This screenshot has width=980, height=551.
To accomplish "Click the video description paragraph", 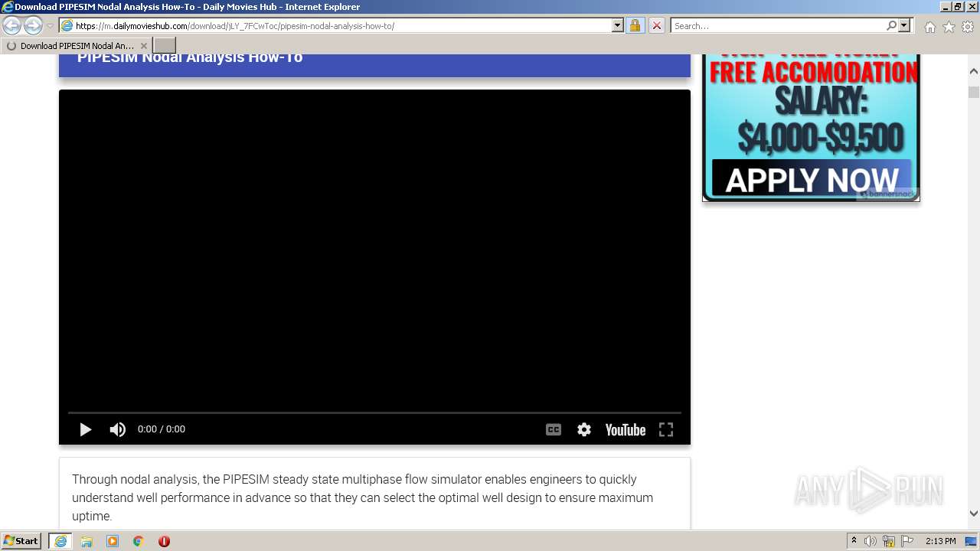I will point(363,497).
